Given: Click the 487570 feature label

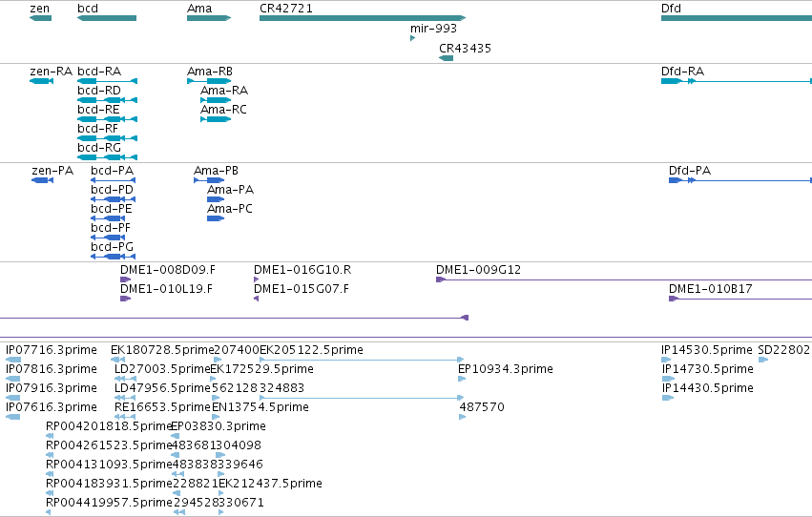Looking at the screenshot, I should [x=482, y=407].
